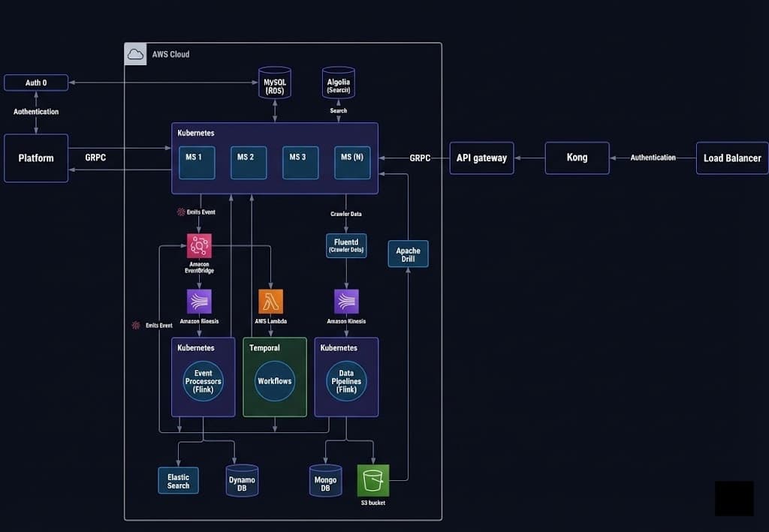Select the Emits Event gear near EventBridge
Image resolution: width=769 pixels, height=532 pixels.
(179, 212)
